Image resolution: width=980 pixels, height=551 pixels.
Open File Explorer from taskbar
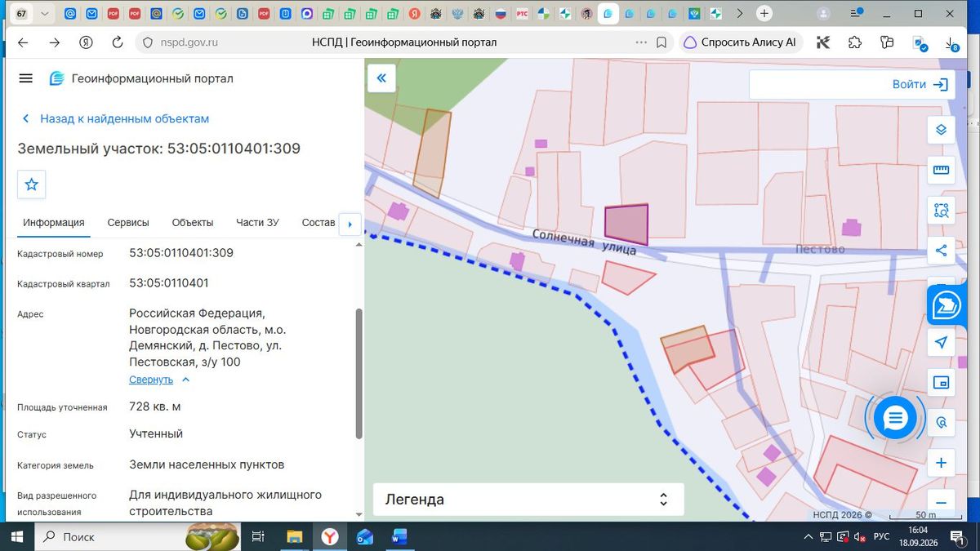(x=295, y=536)
